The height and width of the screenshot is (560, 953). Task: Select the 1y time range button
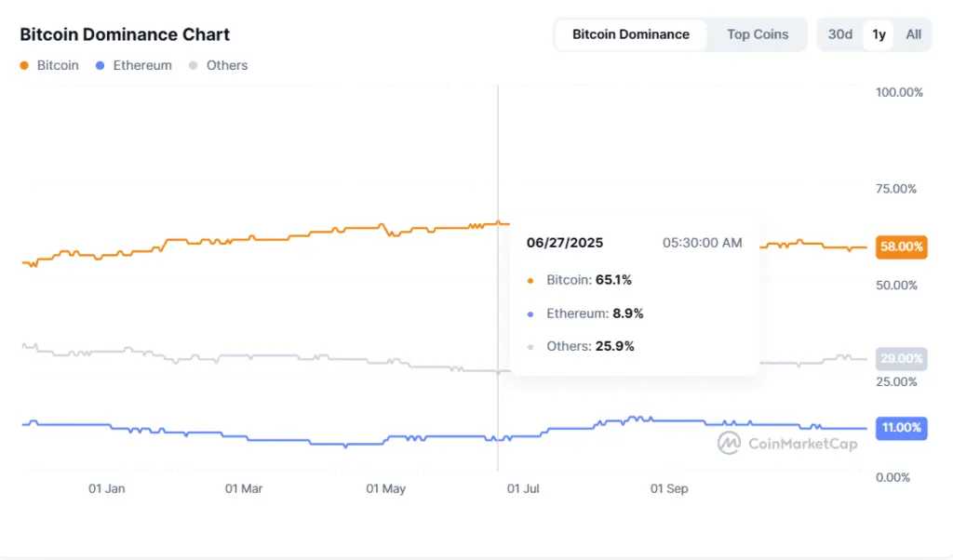(879, 33)
